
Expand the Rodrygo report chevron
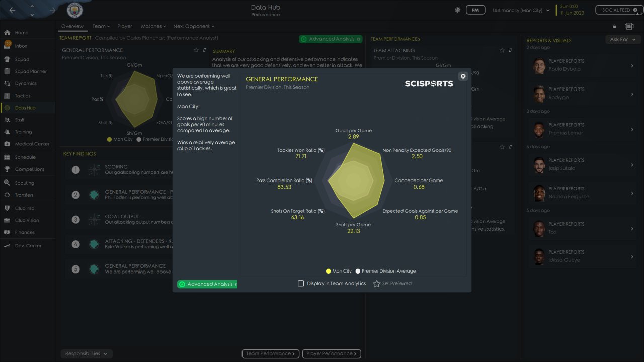tap(632, 94)
